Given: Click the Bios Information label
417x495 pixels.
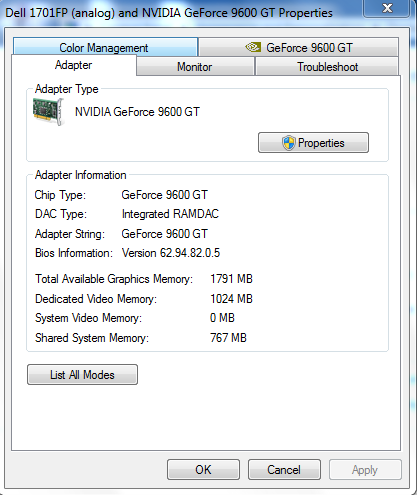Looking at the screenshot, I should (x=74, y=253).
